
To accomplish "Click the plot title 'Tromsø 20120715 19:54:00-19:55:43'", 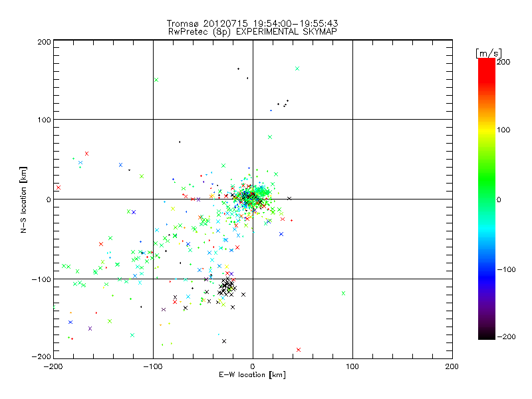I will pyautogui.click(x=252, y=23).
